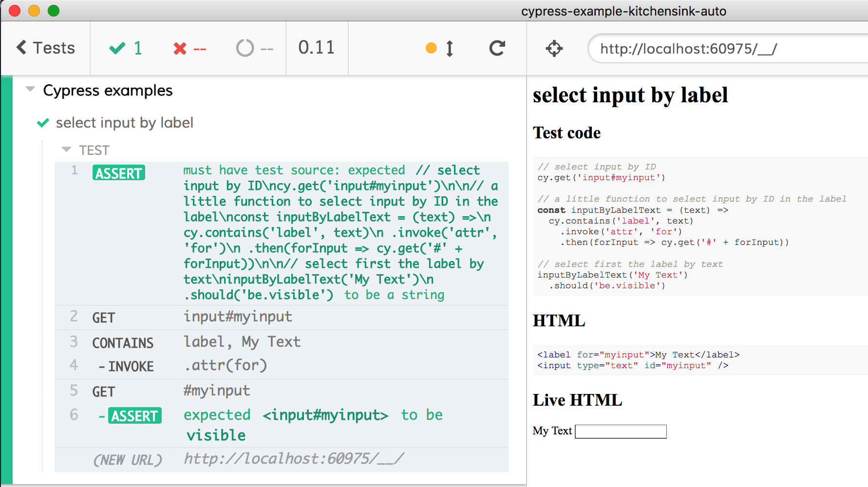
Task: Maximize the window with the green button
Action: pos(54,10)
